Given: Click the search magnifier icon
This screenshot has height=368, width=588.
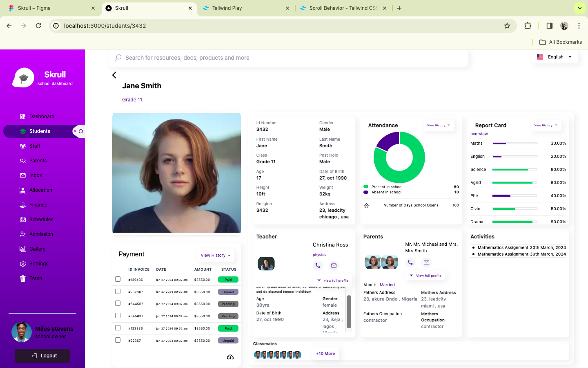Looking at the screenshot, I should click(118, 58).
